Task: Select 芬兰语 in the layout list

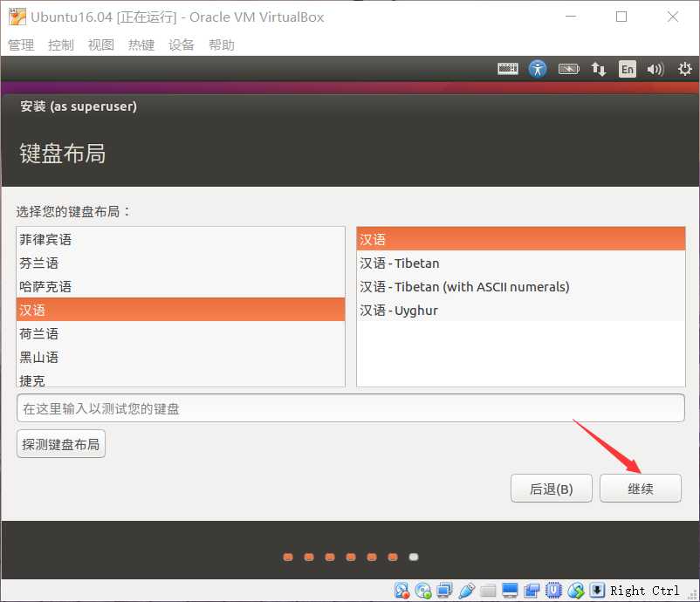Action: (181, 263)
